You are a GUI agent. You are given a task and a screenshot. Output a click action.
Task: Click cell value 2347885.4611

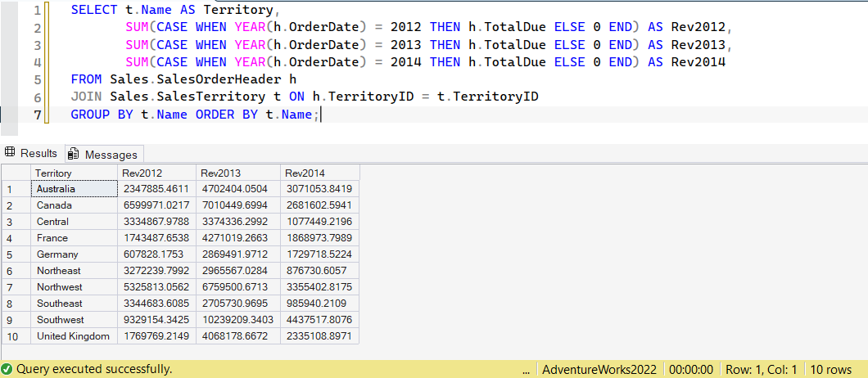[156, 189]
